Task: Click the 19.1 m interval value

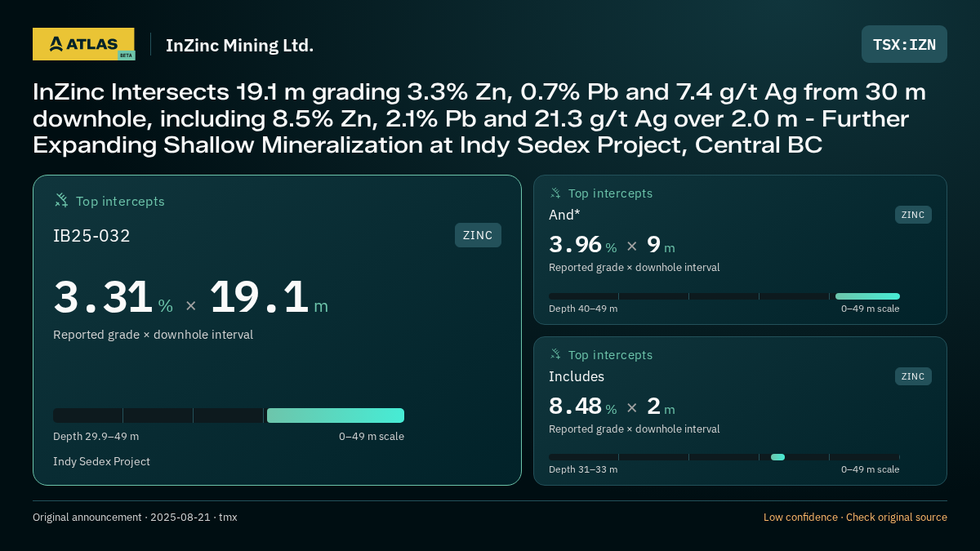Action: coord(269,298)
